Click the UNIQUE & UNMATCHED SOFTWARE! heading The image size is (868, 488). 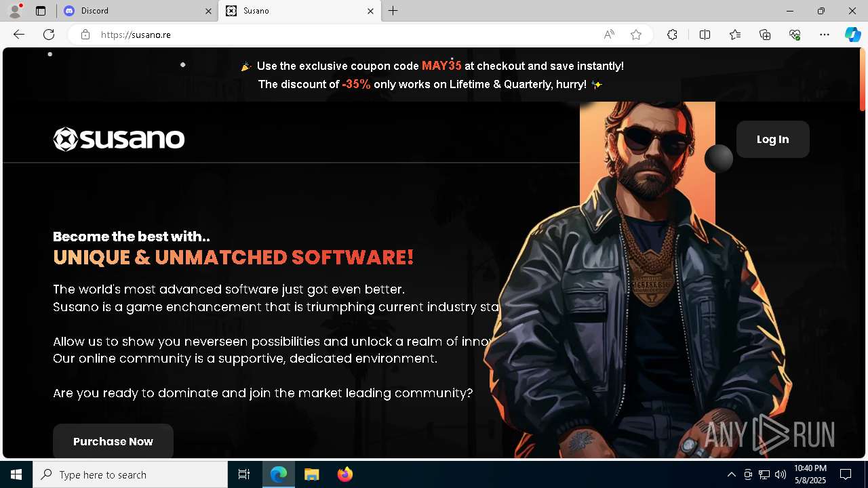pyautogui.click(x=233, y=258)
